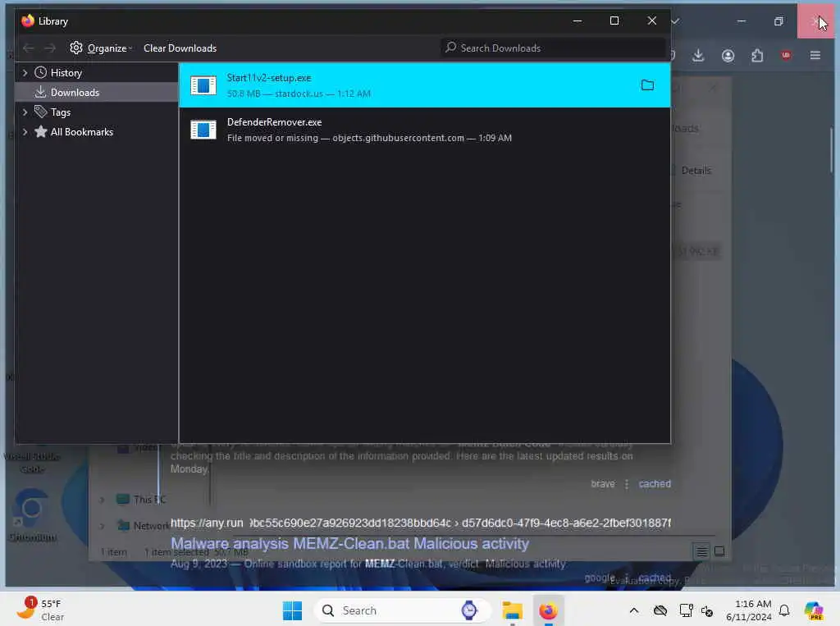The image size is (840, 626).
Task: Minimize the Library window
Action: 577,21
